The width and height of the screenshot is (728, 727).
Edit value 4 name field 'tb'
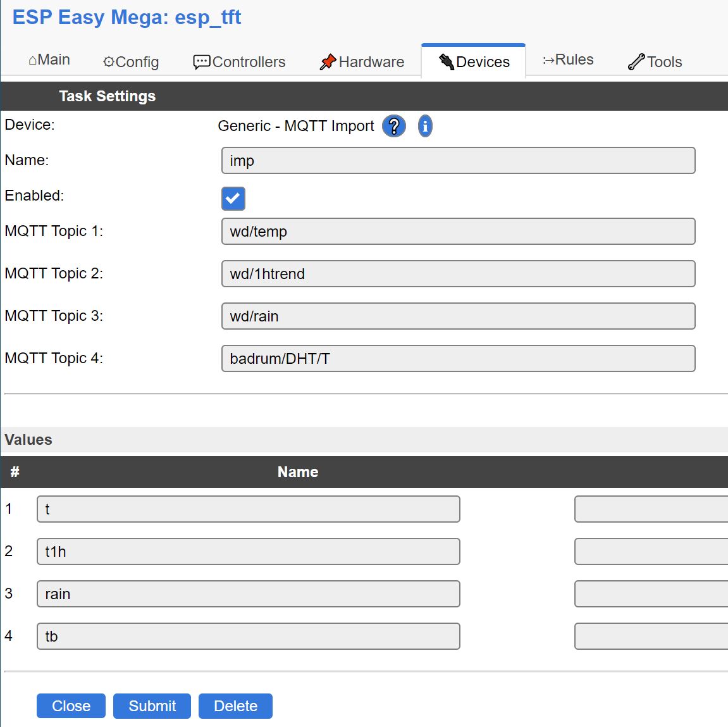[249, 636]
